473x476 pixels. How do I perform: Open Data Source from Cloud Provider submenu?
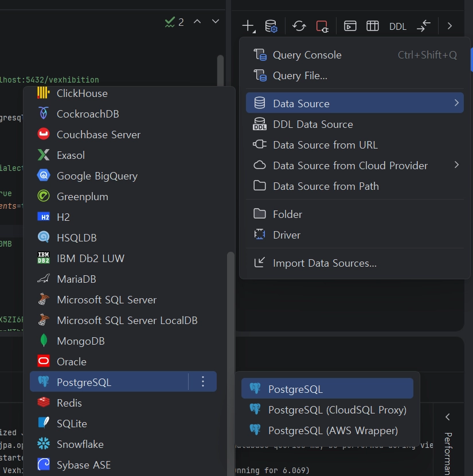[x=355, y=165]
